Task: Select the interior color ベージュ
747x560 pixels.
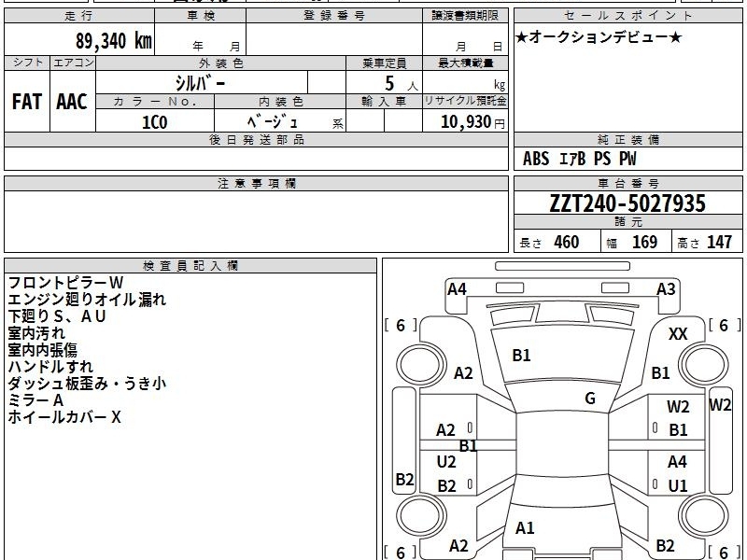Action: (272, 122)
